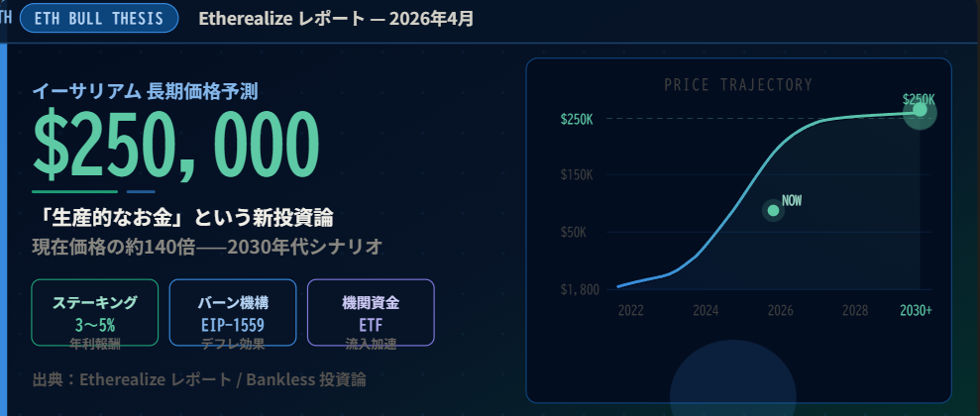Image resolution: width=980 pixels, height=416 pixels.
Task: Click the ETH BULL THESIS badge
Action: point(98,19)
